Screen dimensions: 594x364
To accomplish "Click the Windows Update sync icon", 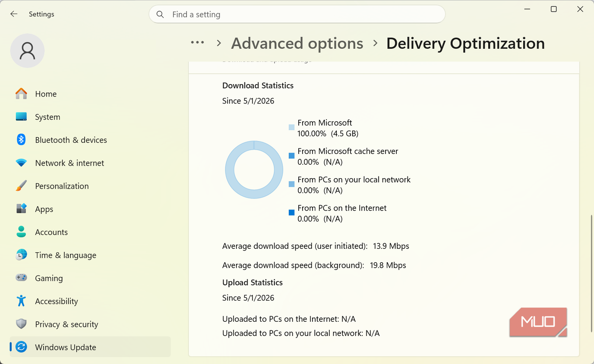I will tap(21, 347).
